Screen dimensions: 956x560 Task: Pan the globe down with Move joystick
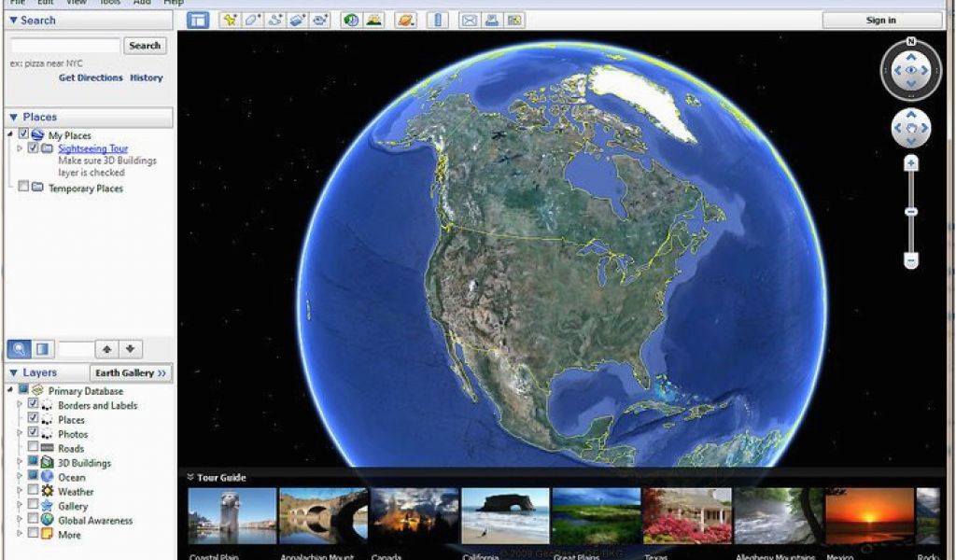click(911, 142)
